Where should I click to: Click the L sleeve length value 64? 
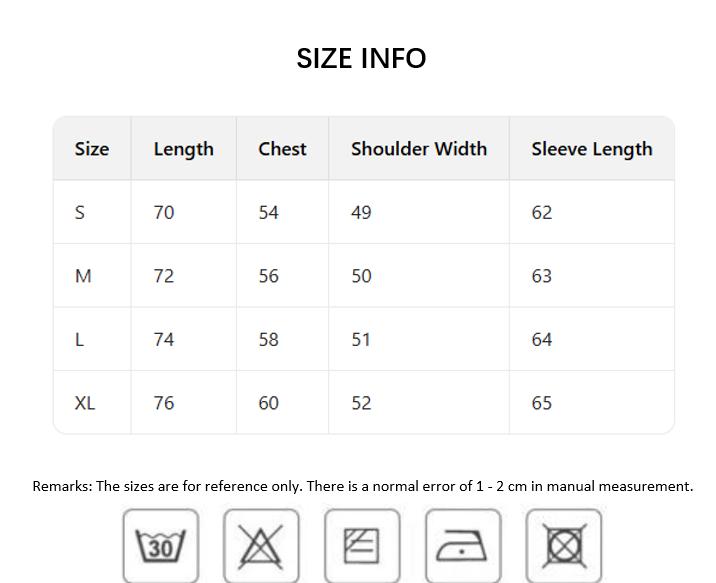tap(542, 340)
